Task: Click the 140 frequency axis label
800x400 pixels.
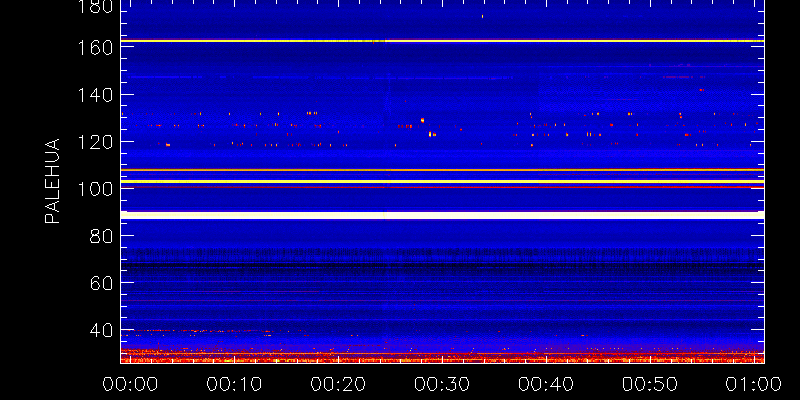Action: point(94,95)
